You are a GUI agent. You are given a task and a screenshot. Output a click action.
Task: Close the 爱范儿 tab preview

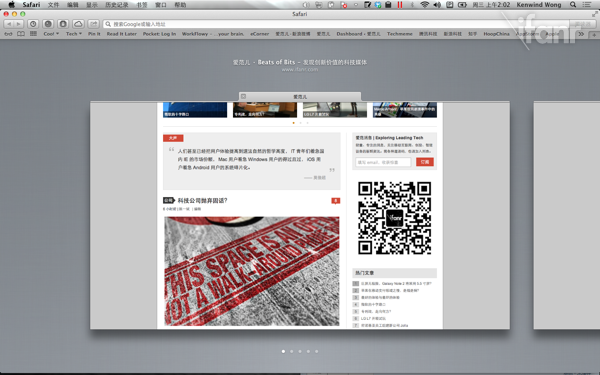[243, 96]
